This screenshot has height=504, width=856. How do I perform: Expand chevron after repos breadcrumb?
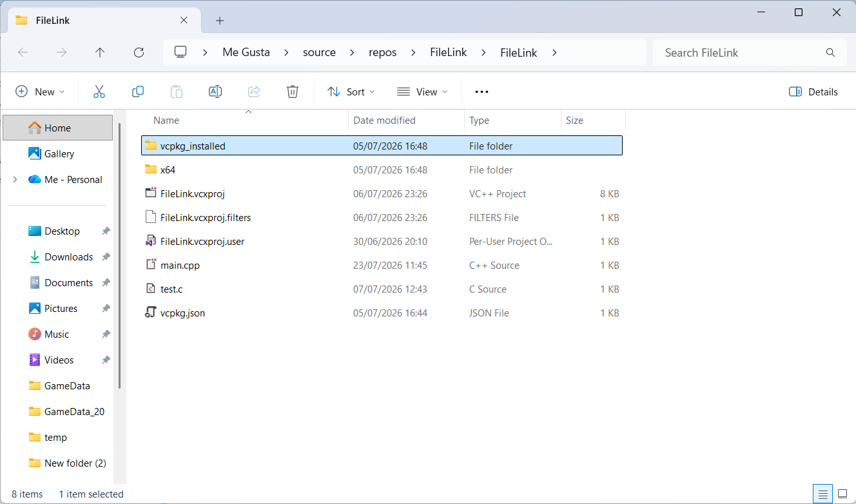(x=413, y=53)
